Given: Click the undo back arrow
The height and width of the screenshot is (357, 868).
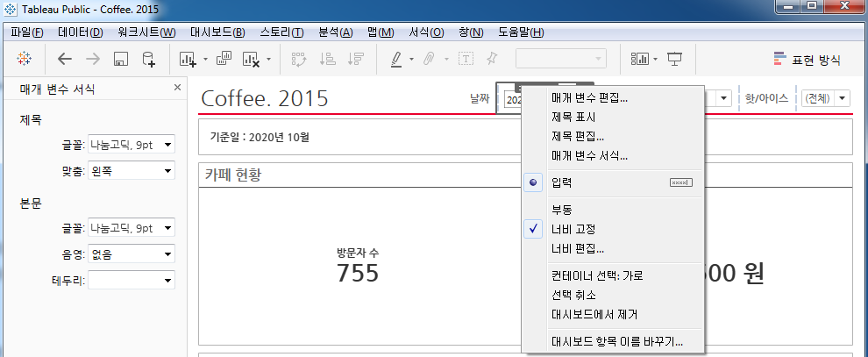Looking at the screenshot, I should [65, 59].
